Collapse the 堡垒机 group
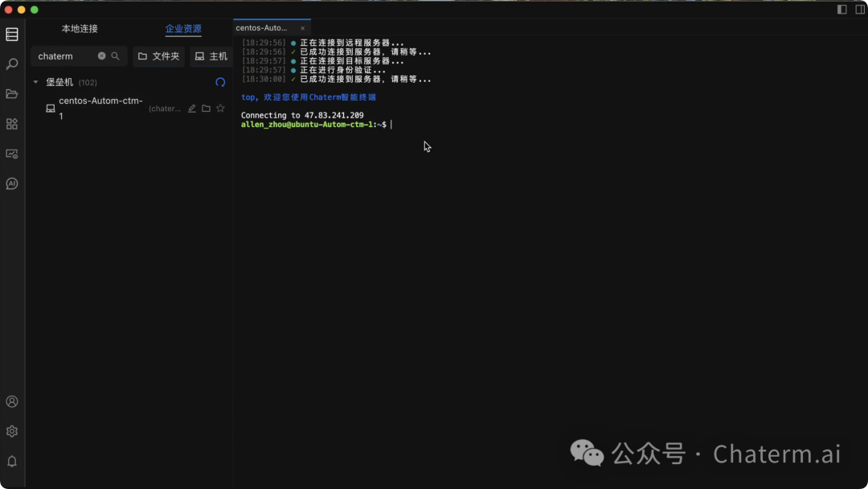 click(35, 81)
